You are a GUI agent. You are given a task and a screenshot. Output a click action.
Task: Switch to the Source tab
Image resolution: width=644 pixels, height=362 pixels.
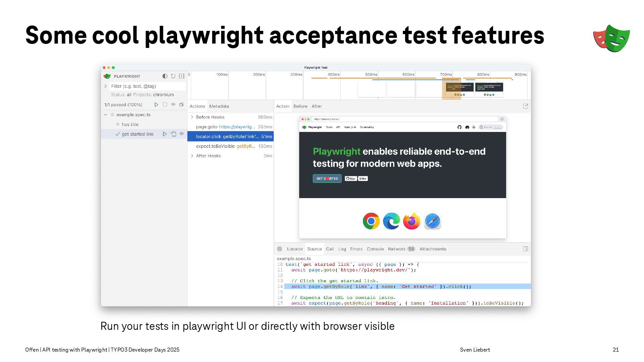tap(315, 249)
